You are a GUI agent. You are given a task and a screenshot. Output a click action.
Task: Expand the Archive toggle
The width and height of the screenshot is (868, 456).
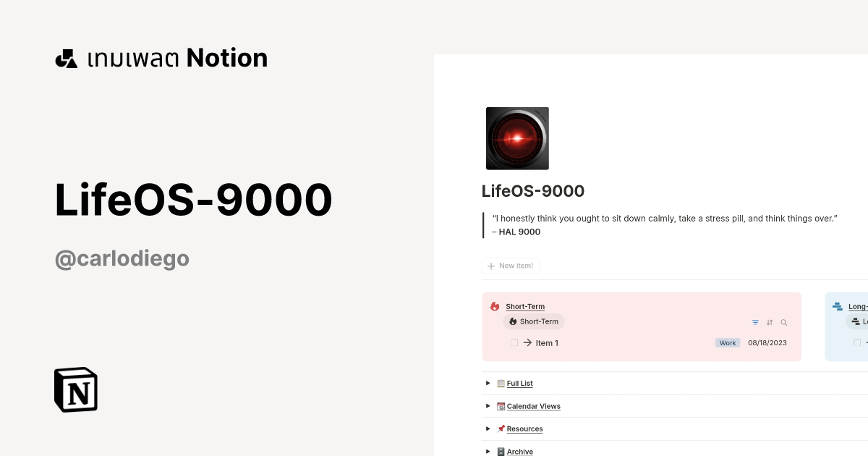(488, 451)
